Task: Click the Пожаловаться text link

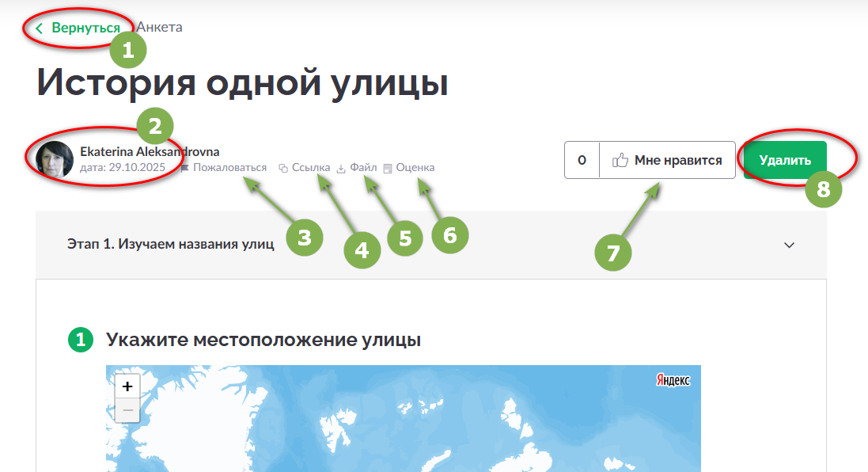Action: (229, 168)
